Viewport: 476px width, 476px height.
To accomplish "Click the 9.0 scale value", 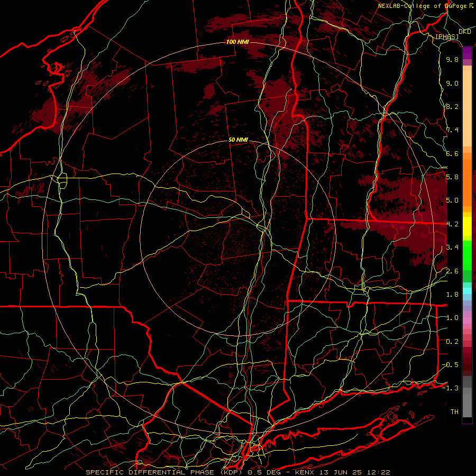I will click(452, 84).
